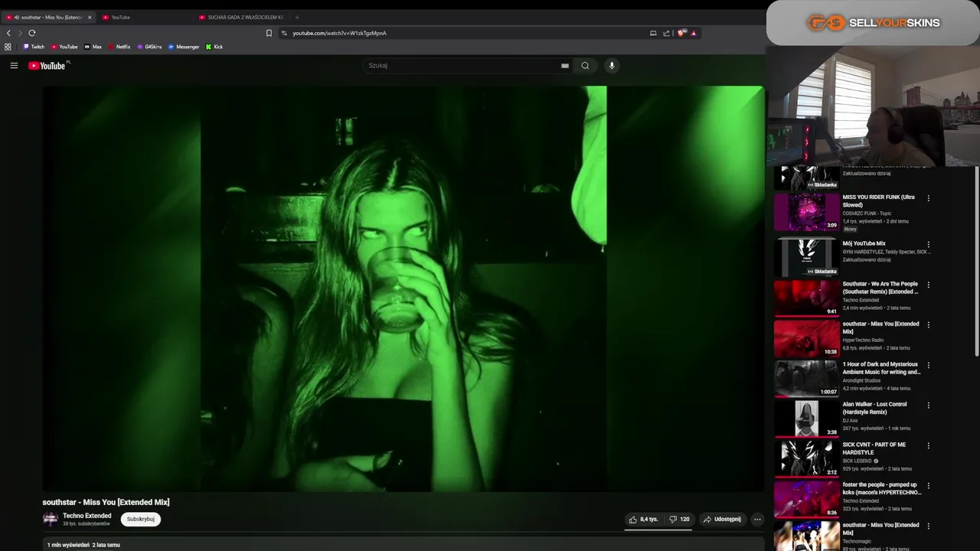Click the cast/screen icon in address bar
The width and height of the screenshot is (980, 551).
[653, 33]
